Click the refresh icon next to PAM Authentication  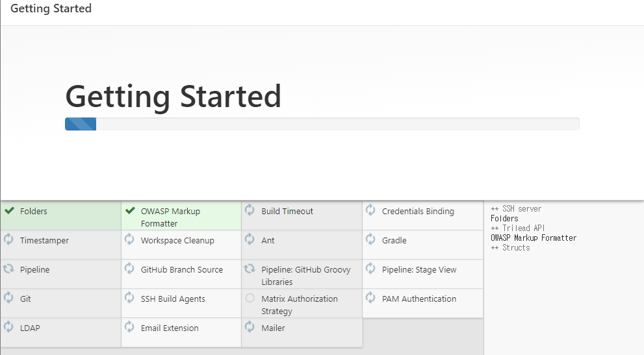pyautogui.click(x=370, y=297)
